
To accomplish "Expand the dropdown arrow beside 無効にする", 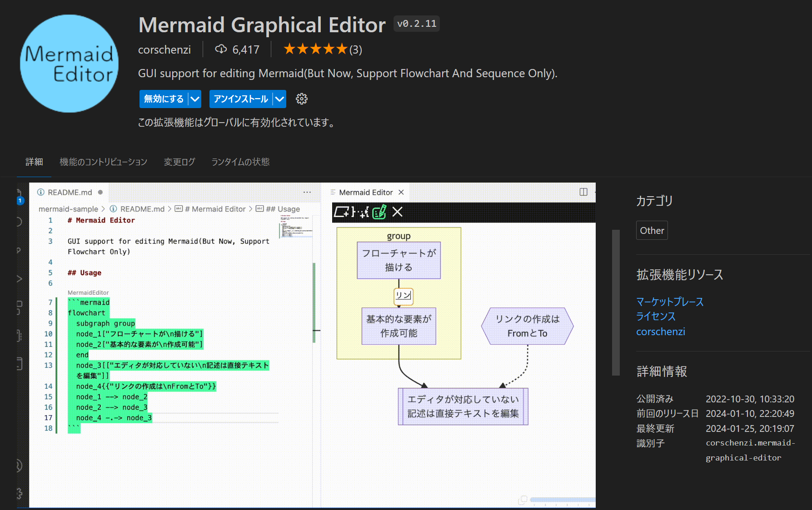I will 195,99.
